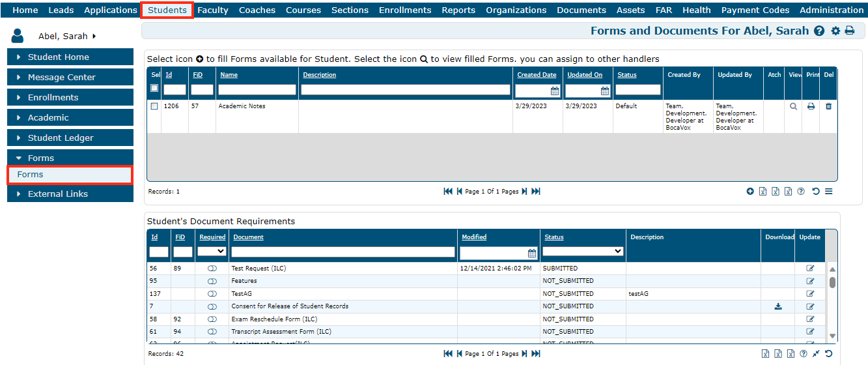868x365 pixels.
Task: Toggle Required for Features document
Action: point(212,281)
